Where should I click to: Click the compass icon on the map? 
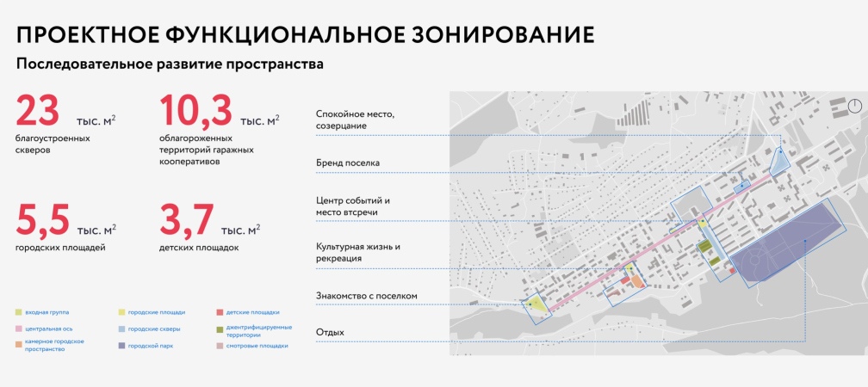click(854, 105)
